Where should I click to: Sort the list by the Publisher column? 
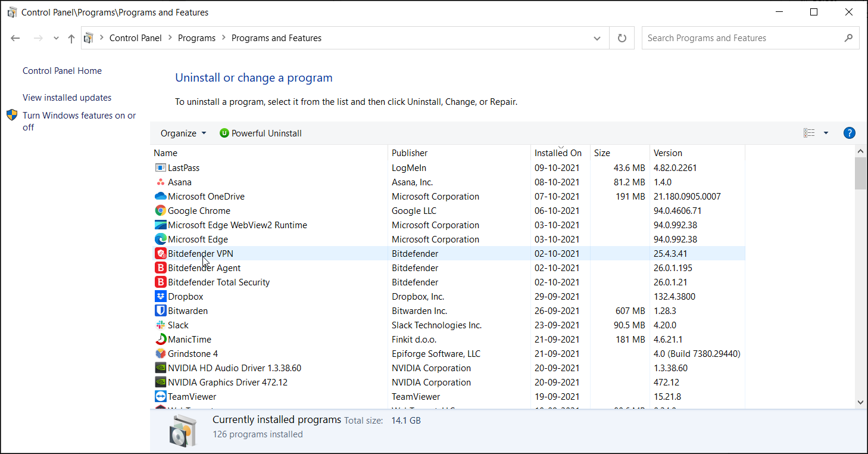pyautogui.click(x=410, y=153)
